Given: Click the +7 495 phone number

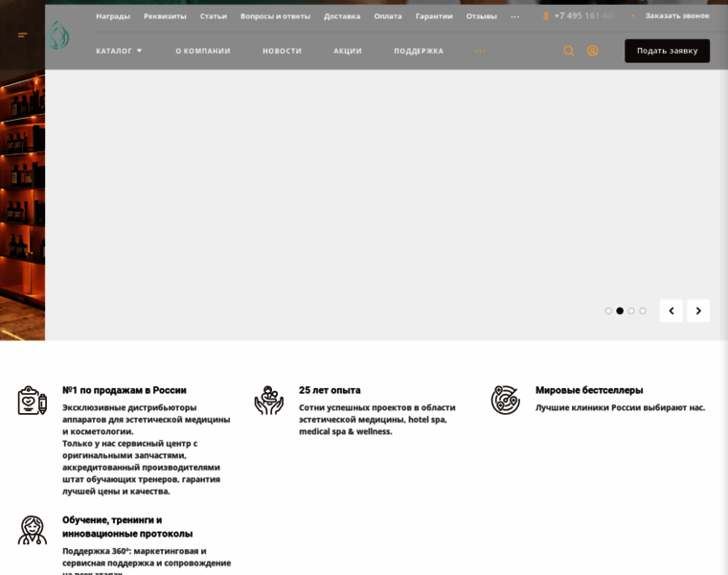Looking at the screenshot, I should 583,15.
